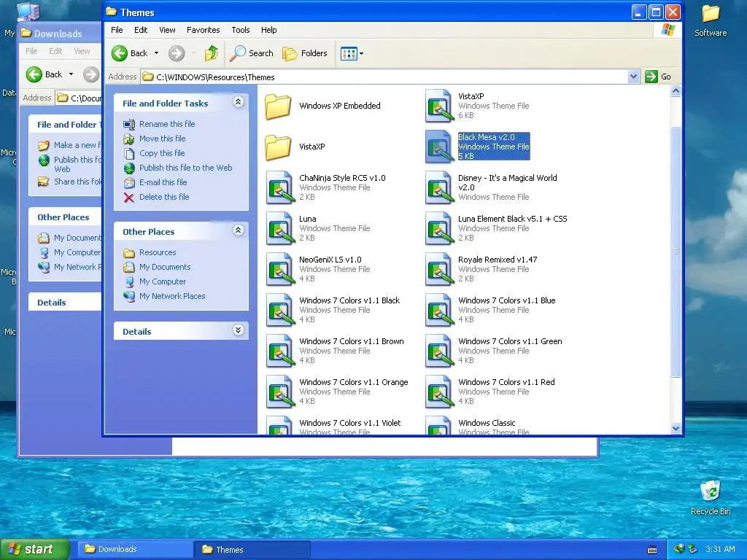Open the Software folder on the desktop

tap(711, 20)
